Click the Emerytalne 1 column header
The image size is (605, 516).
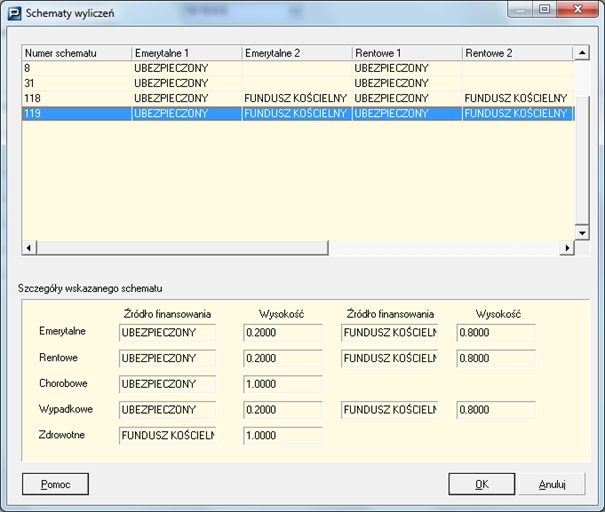point(186,52)
